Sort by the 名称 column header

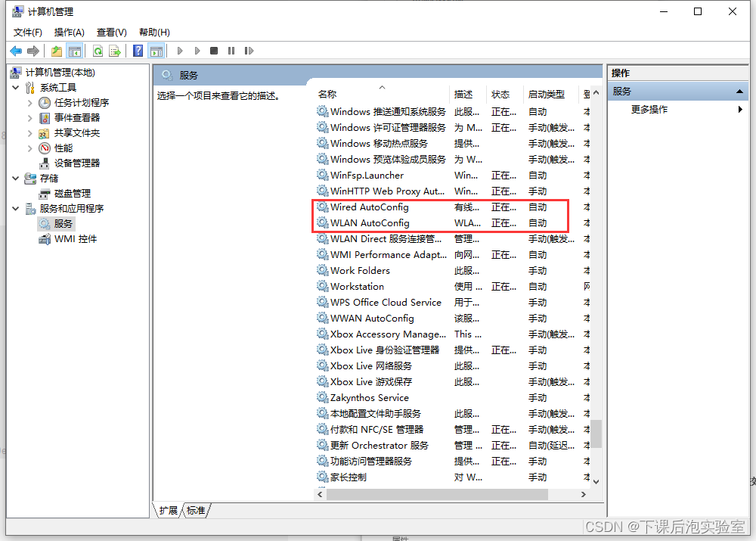click(x=382, y=94)
